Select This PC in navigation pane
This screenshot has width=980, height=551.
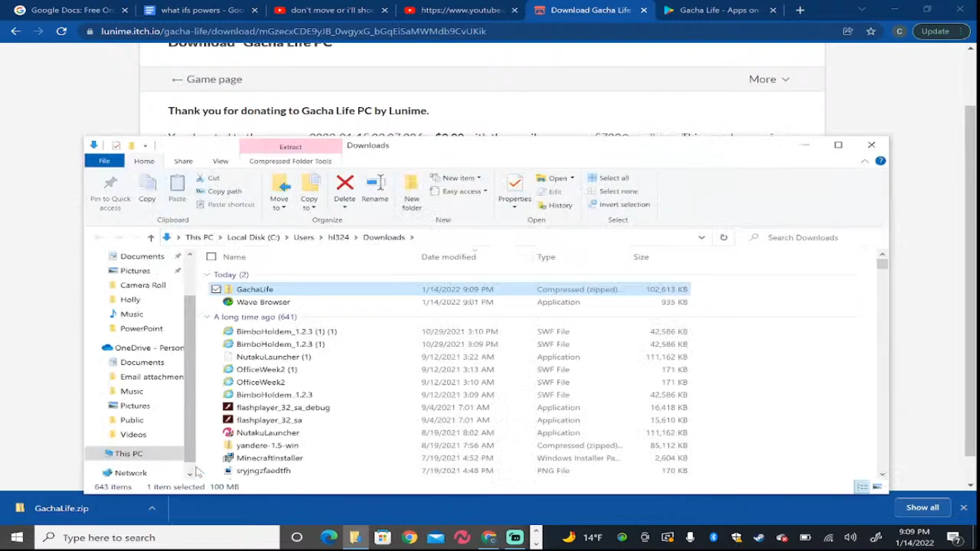pyautogui.click(x=128, y=454)
